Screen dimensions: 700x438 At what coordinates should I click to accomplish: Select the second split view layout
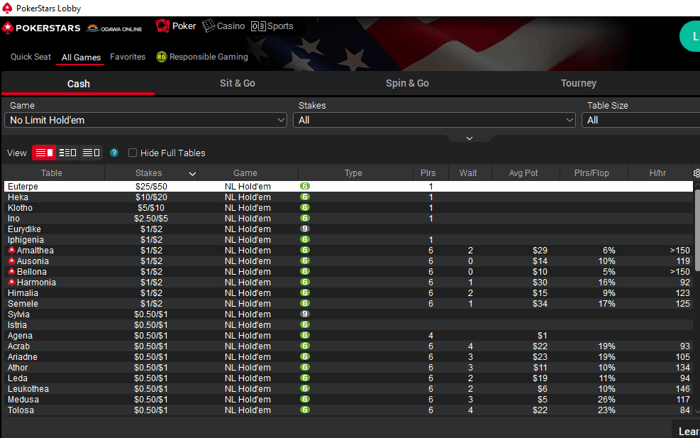coord(67,153)
